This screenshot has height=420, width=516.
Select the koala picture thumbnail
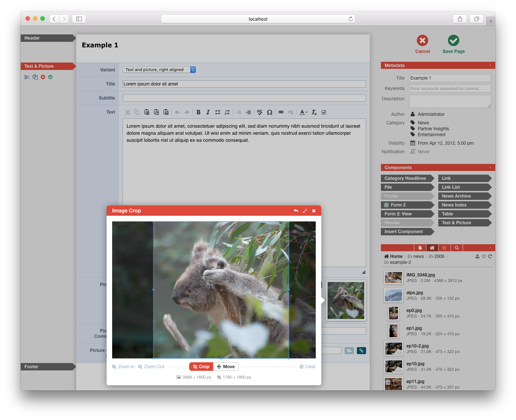coord(346,300)
